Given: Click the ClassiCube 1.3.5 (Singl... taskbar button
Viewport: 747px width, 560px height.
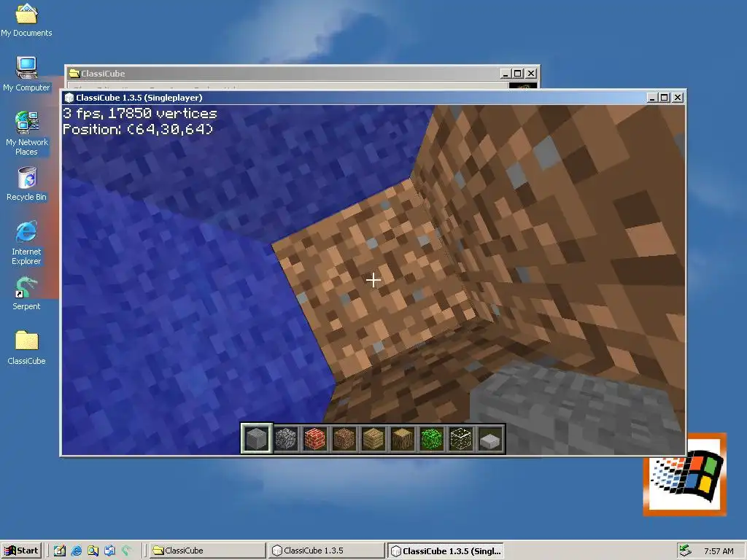Looking at the screenshot, I should pos(446,551).
